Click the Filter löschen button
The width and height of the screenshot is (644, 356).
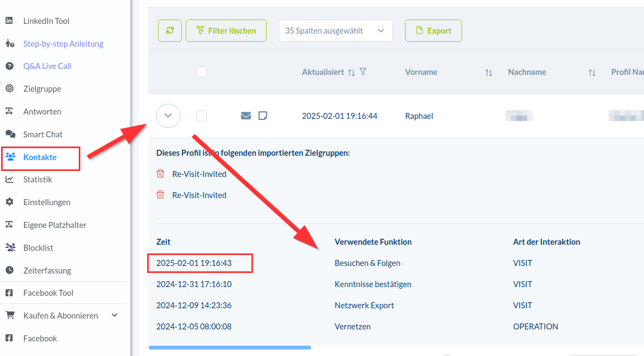(226, 31)
